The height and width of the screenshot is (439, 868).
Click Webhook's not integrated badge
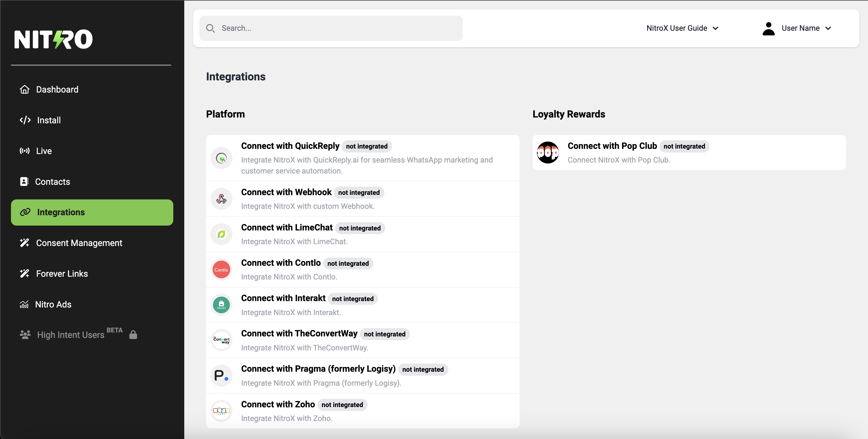(x=359, y=192)
